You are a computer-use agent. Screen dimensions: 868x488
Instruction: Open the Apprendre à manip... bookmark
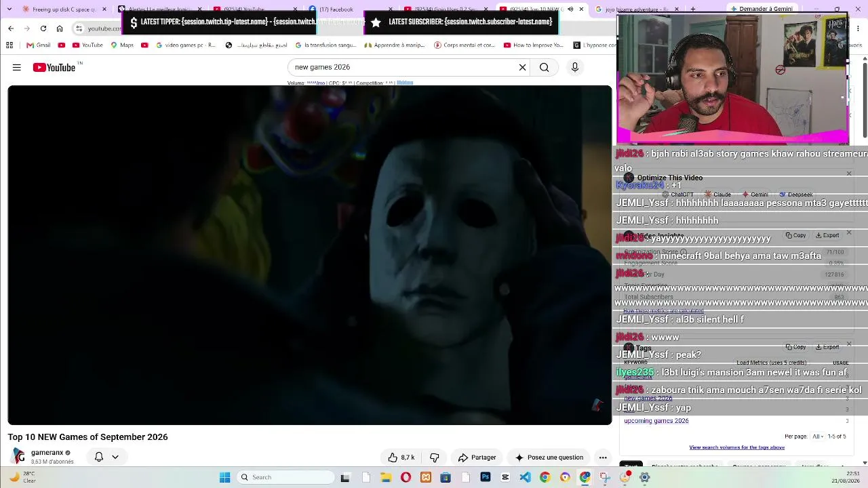396,45
